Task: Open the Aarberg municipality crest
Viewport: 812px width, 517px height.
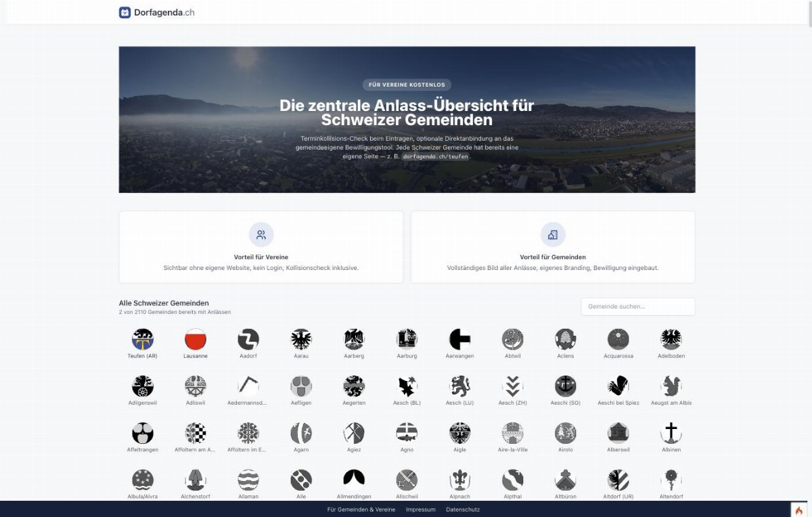Action: tap(354, 339)
